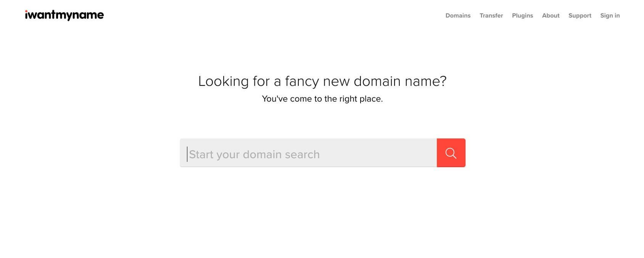Screen dimensions: 644x258
Task: Return home via the iwantmyname logo
Action: click(x=64, y=15)
